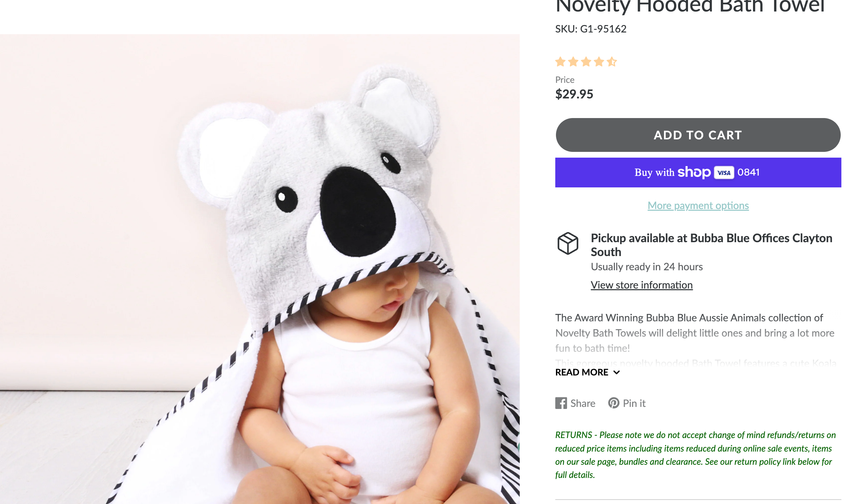
Task: Click the SKU G1-95162 text
Action: tap(590, 29)
